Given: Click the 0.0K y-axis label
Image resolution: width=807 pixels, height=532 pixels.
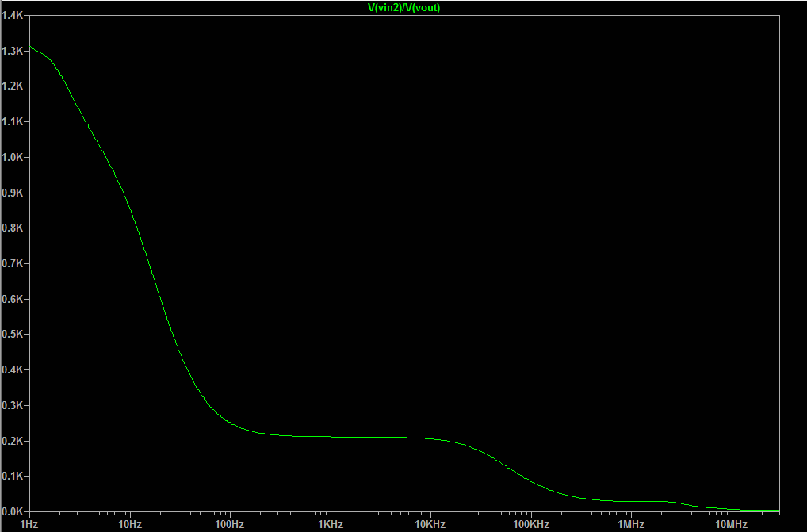Looking at the screenshot, I should [13, 512].
